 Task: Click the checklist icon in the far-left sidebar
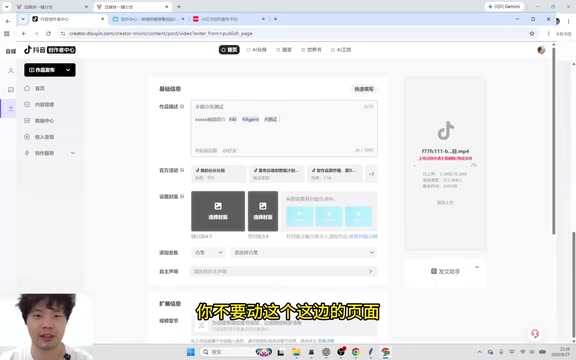(x=11, y=90)
